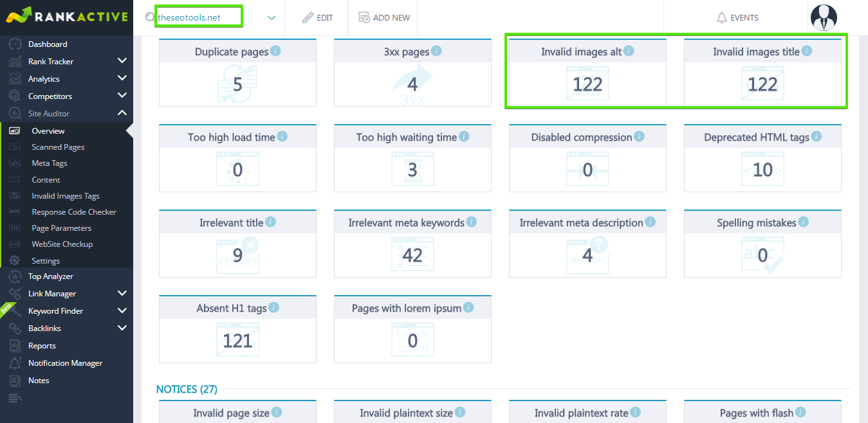
Task: Click the collapse sidebar icon at bottom
Action: 15,399
